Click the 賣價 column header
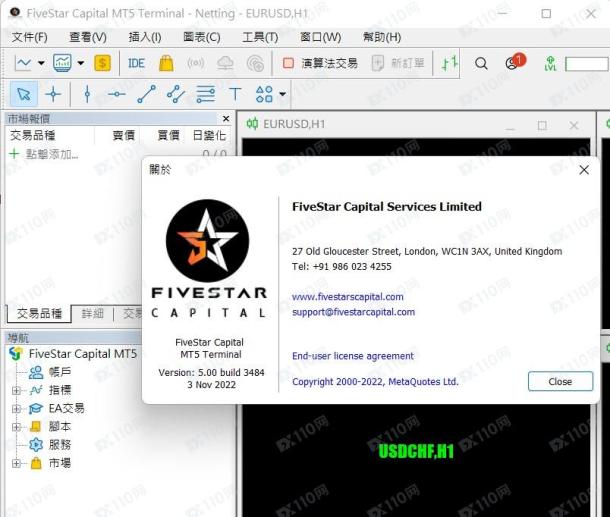 pos(124,135)
